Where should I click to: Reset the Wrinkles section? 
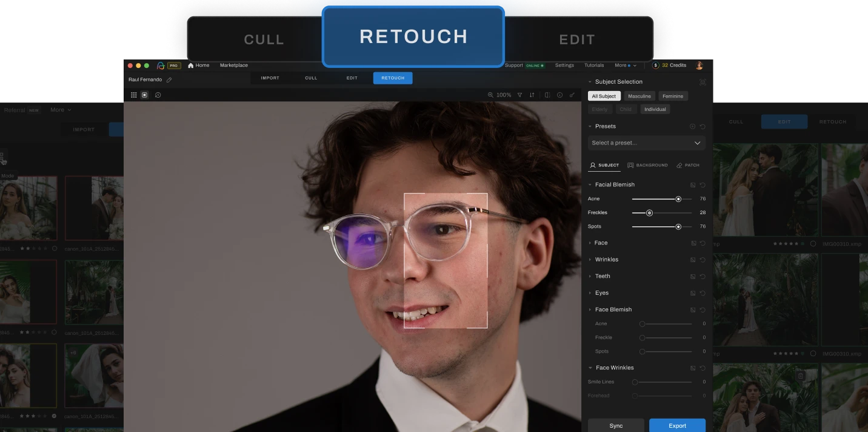point(703,260)
